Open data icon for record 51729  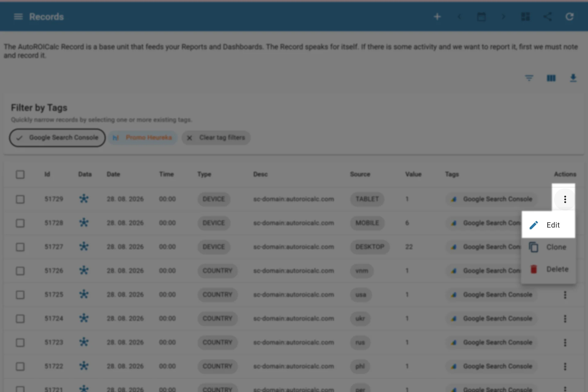click(84, 199)
